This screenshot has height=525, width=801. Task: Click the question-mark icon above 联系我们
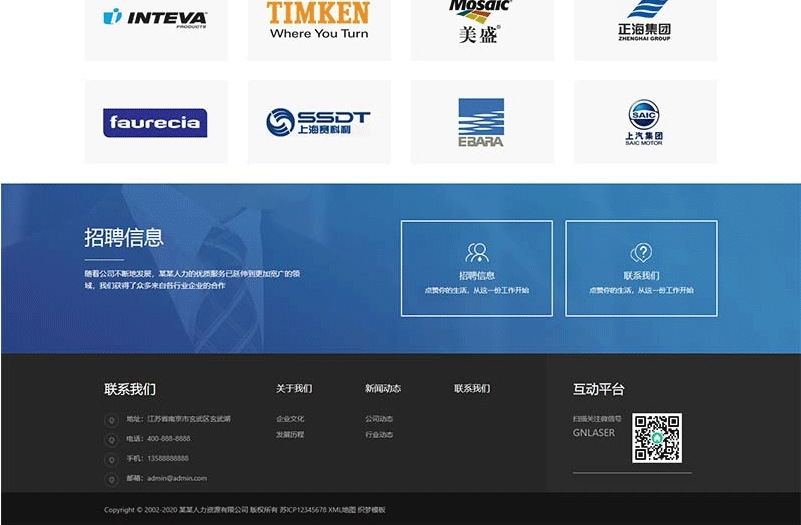pyautogui.click(x=641, y=253)
